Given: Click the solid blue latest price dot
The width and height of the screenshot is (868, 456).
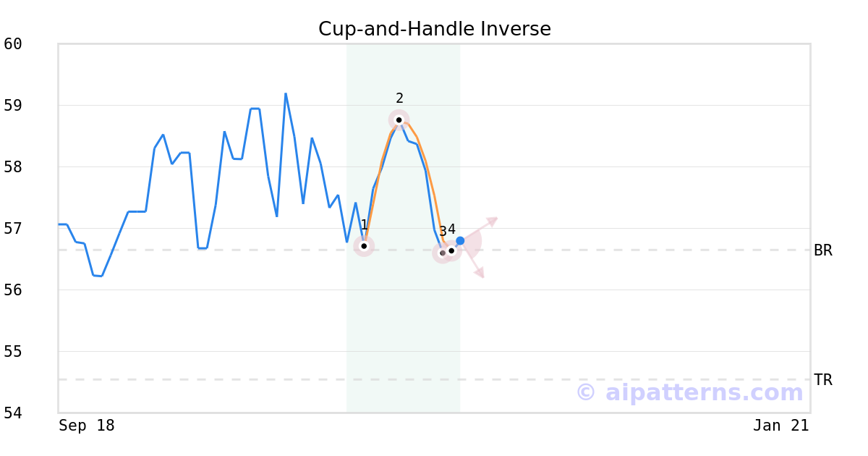Looking at the screenshot, I should (x=460, y=240).
